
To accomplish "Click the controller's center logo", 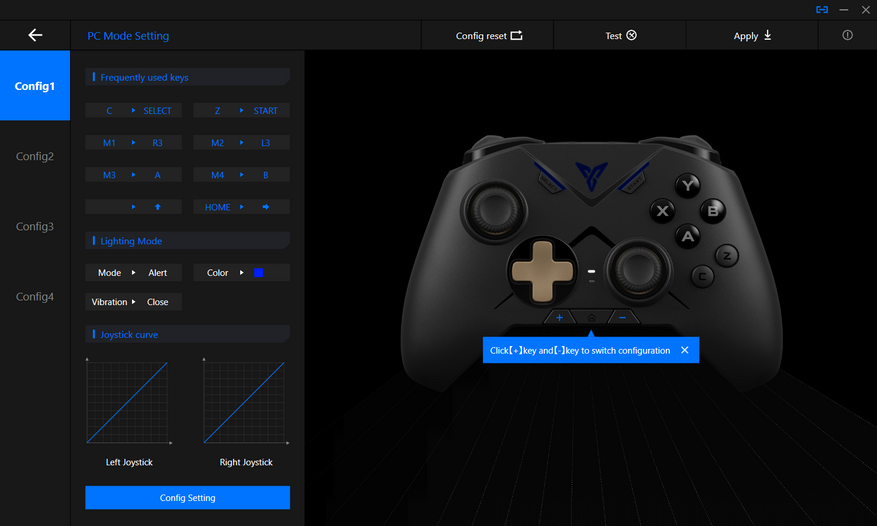I will pos(591,175).
